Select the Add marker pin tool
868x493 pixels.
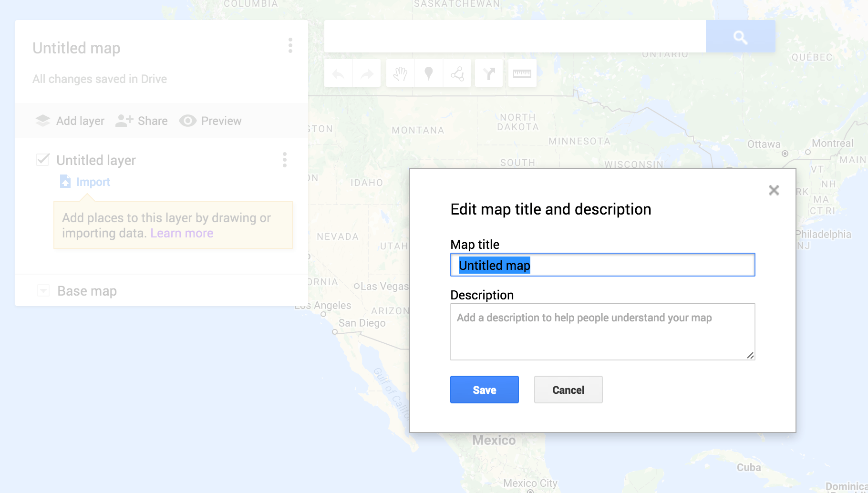pos(429,73)
